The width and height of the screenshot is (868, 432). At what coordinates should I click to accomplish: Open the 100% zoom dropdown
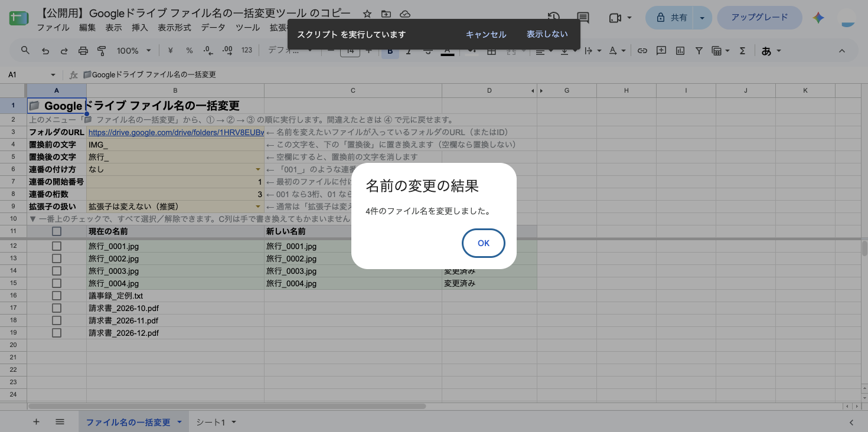coord(134,51)
